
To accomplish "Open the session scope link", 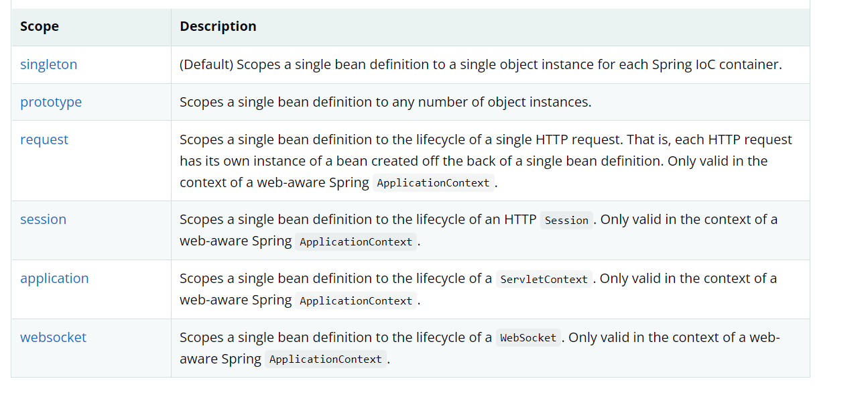I will [43, 219].
